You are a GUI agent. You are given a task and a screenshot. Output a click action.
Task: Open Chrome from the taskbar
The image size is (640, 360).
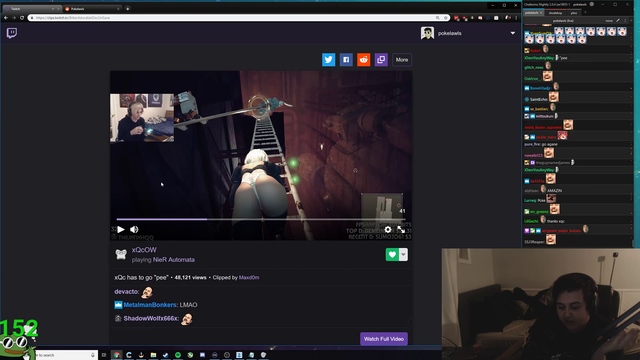(x=117, y=355)
